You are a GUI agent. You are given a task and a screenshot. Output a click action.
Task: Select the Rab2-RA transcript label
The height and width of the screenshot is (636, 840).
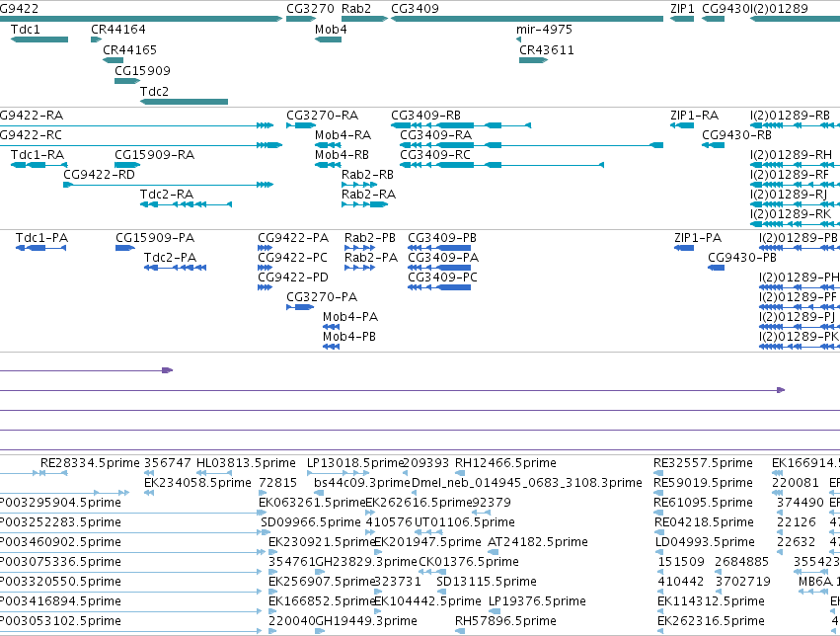[368, 195]
